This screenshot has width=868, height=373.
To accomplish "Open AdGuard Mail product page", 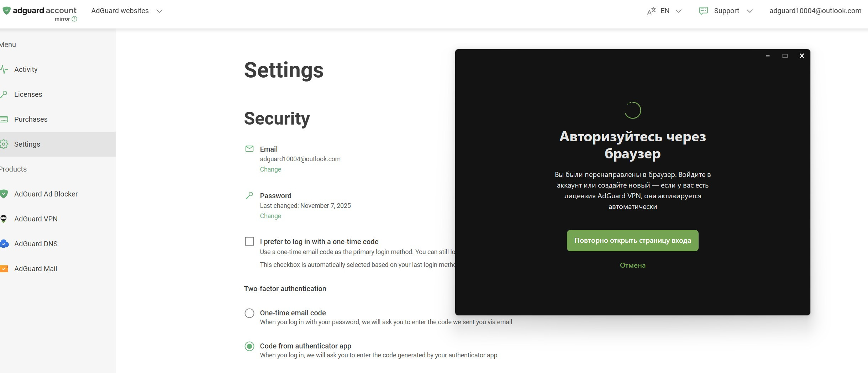I will (58, 269).
